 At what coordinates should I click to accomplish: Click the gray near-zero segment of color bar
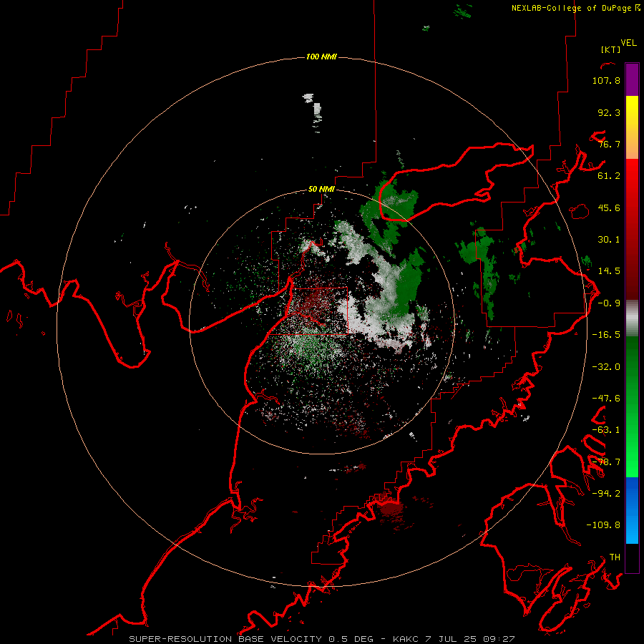coord(632,318)
